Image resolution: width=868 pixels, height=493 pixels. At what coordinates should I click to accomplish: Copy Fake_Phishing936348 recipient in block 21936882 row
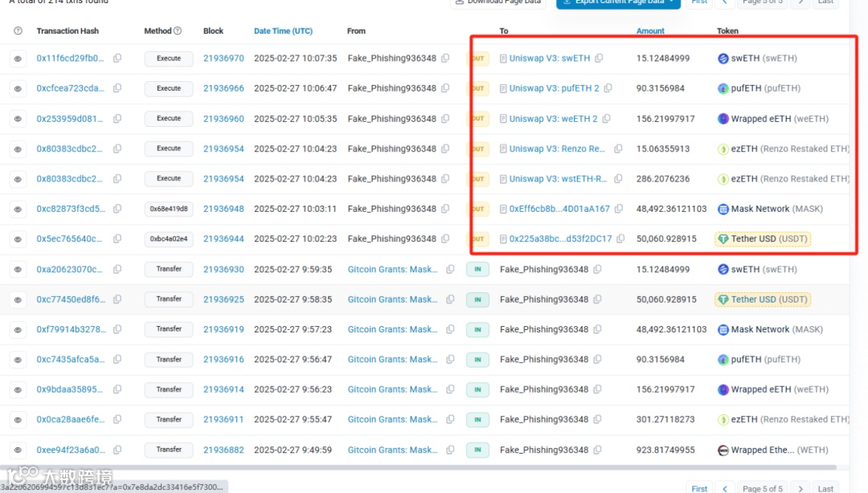pos(597,450)
